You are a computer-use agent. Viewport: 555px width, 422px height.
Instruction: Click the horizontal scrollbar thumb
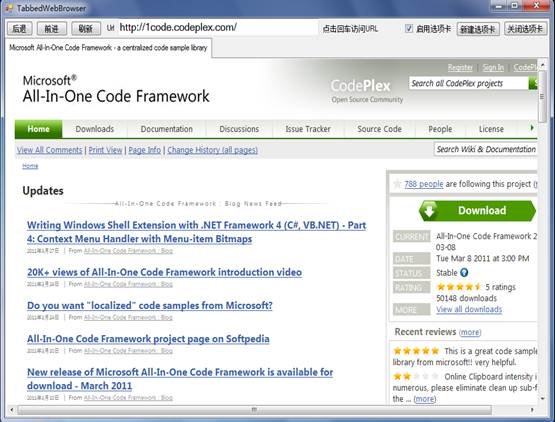click(x=254, y=410)
